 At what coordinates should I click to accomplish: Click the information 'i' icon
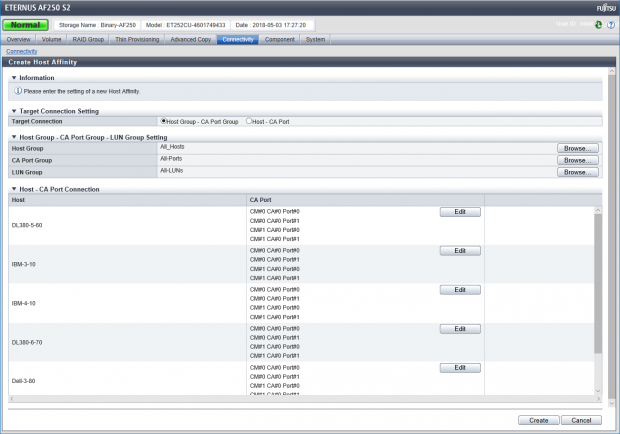18,91
